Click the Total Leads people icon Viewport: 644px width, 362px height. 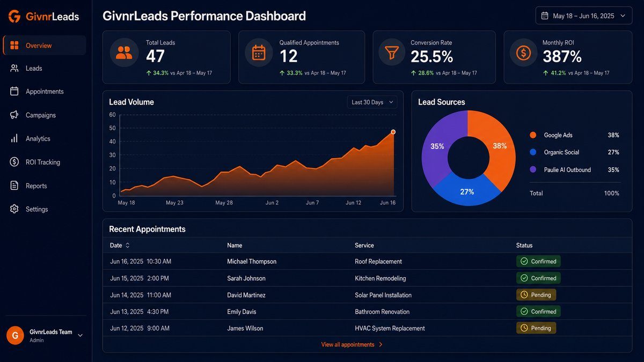(x=124, y=52)
